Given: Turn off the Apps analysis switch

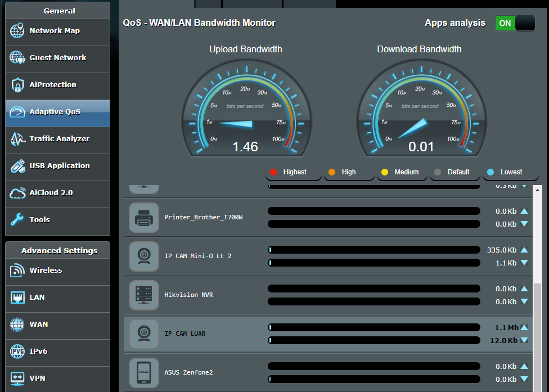Looking at the screenshot, I should 515,23.
